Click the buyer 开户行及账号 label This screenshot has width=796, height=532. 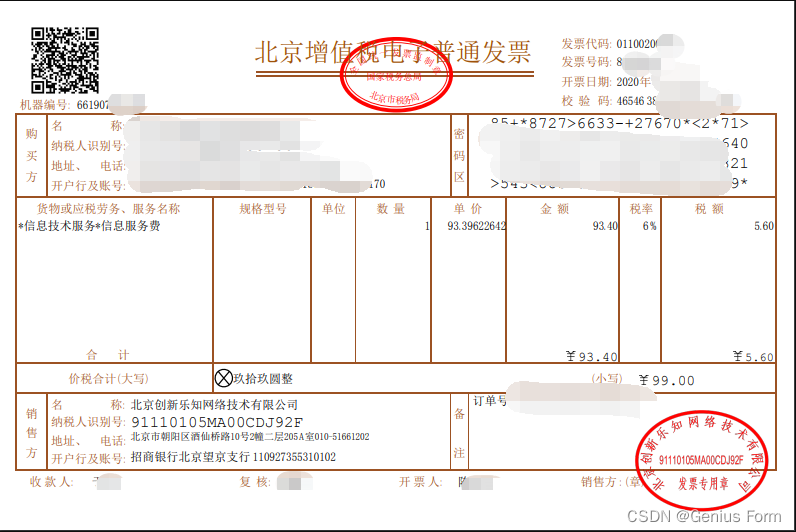(x=87, y=186)
